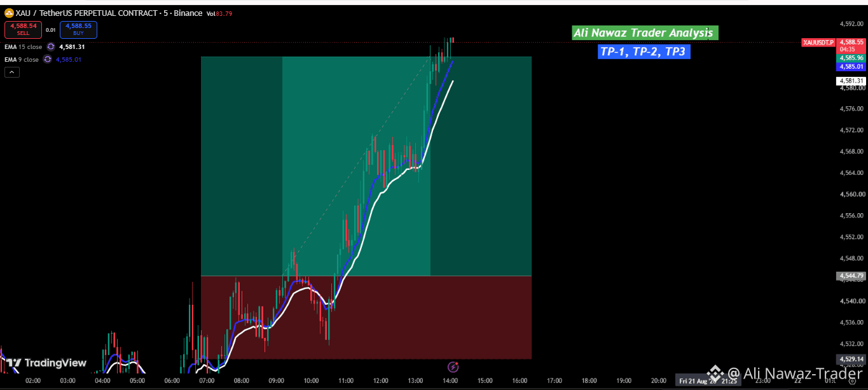The width and height of the screenshot is (868, 390).
Task: Click the green take-profit zone of long position
Action: coord(366,166)
